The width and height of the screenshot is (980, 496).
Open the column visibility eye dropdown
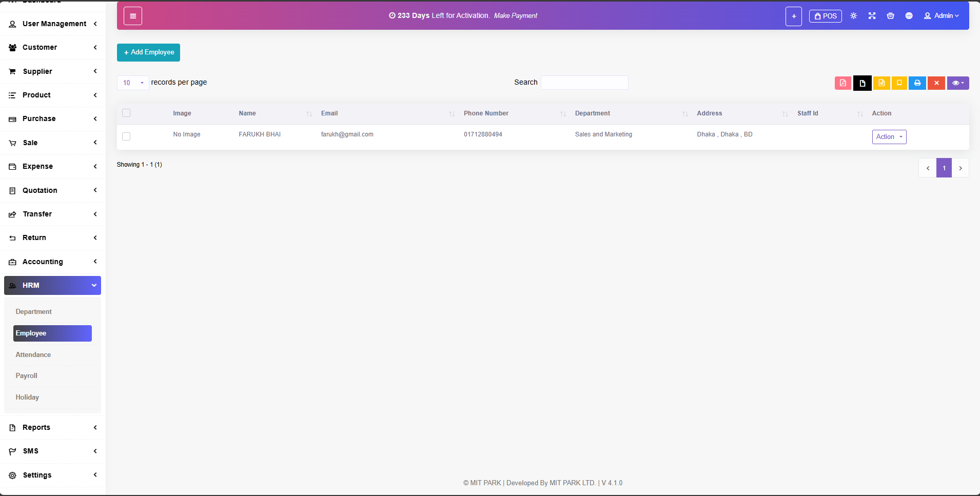tap(957, 83)
